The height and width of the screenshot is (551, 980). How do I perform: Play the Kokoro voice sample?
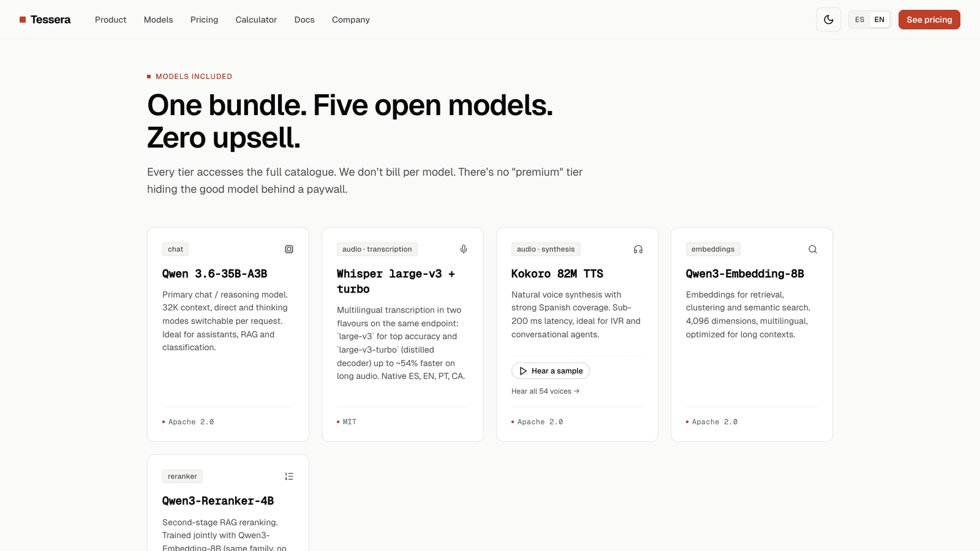[551, 371]
